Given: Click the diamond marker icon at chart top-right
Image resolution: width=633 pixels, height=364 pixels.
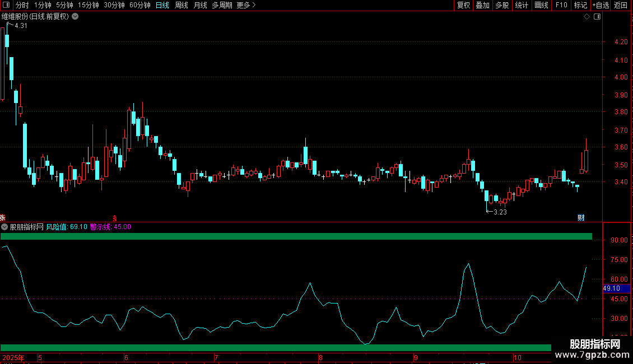Looking at the screenshot, I should coord(587,17).
